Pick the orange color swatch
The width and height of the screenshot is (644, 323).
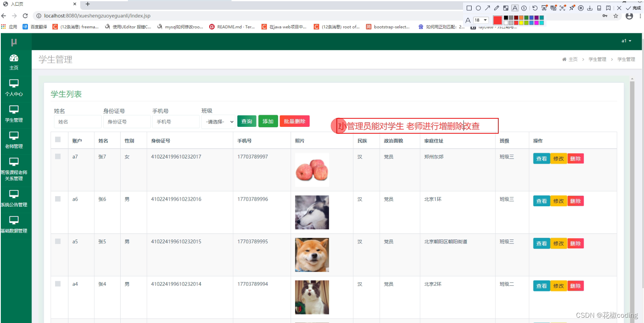click(521, 18)
